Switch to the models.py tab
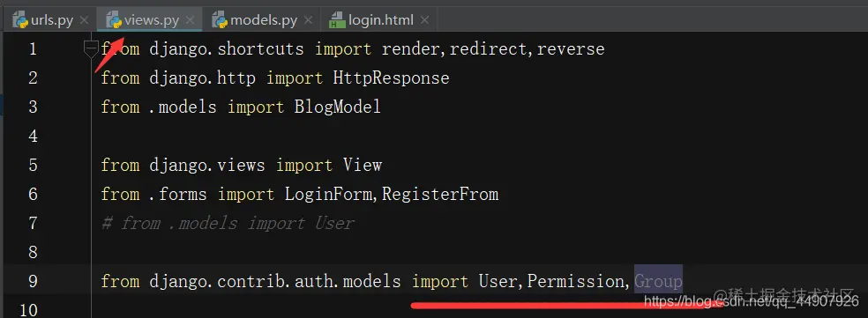Screen dimensions: 868x318 point(263,20)
